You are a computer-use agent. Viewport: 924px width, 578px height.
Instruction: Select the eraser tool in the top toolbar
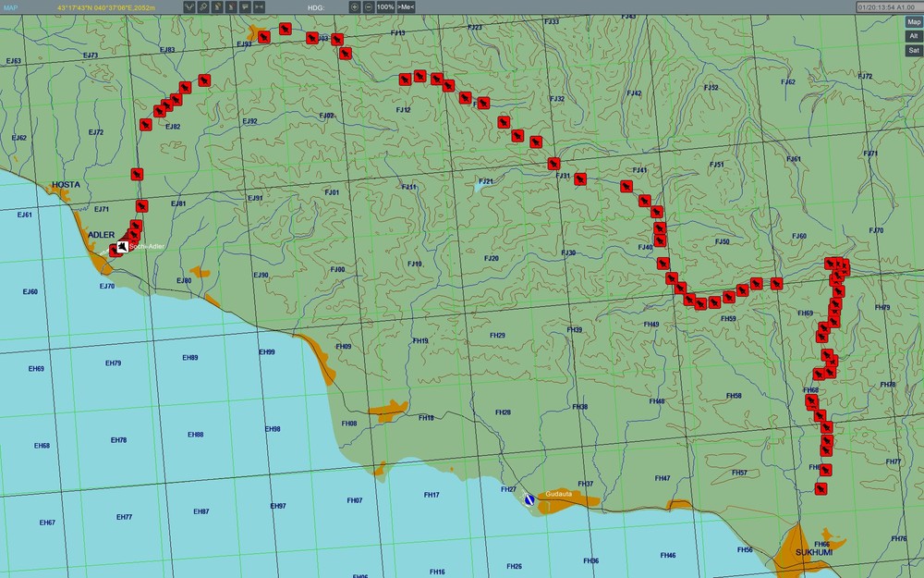coord(203,6)
